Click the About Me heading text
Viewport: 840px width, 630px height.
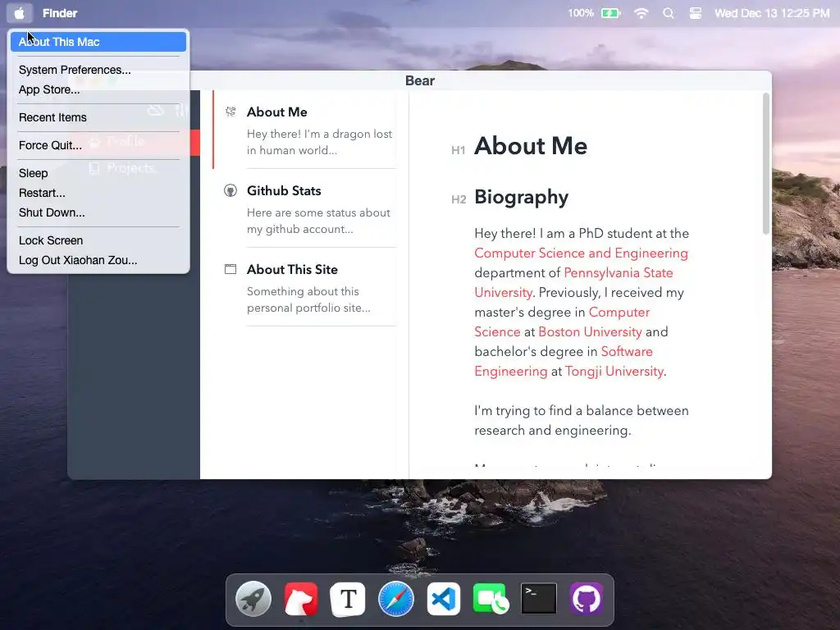[x=531, y=146]
